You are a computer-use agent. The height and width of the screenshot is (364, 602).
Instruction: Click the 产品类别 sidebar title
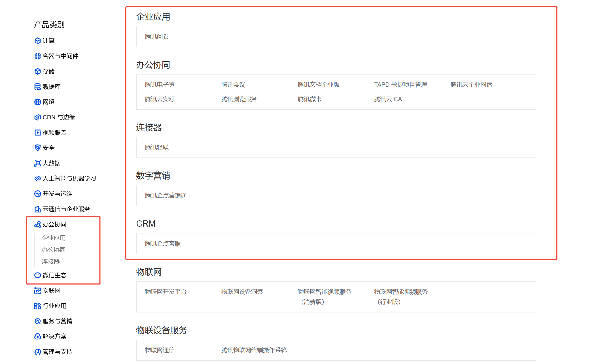(49, 25)
